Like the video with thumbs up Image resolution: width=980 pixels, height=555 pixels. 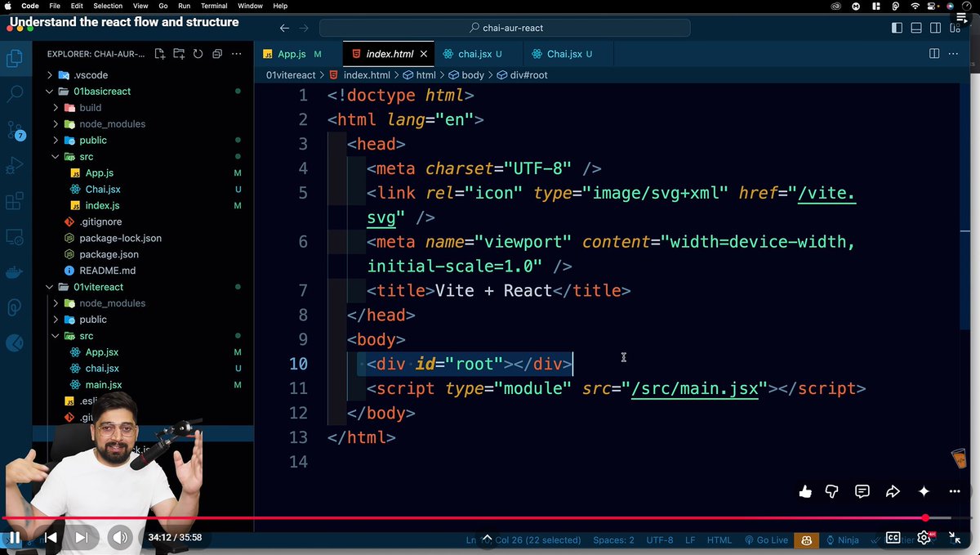(x=805, y=491)
